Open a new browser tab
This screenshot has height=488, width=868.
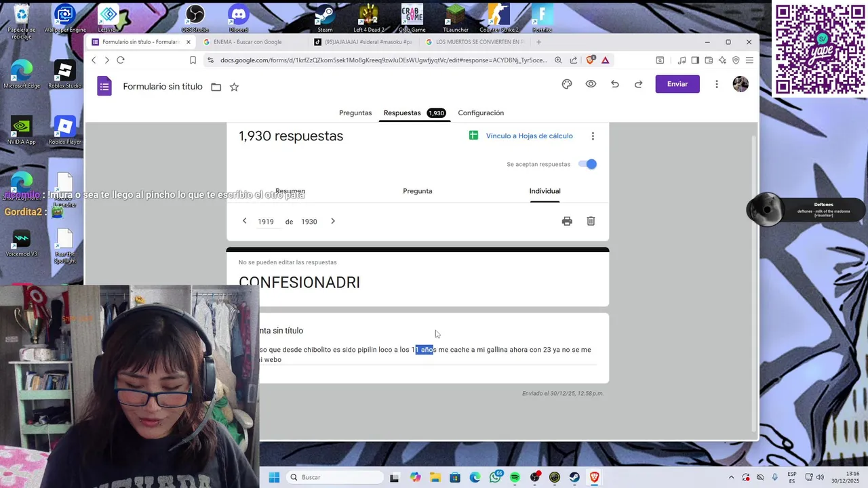coord(539,42)
